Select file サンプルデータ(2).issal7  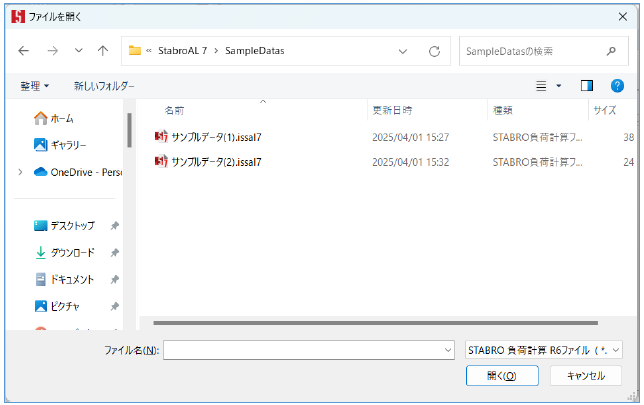(216, 160)
